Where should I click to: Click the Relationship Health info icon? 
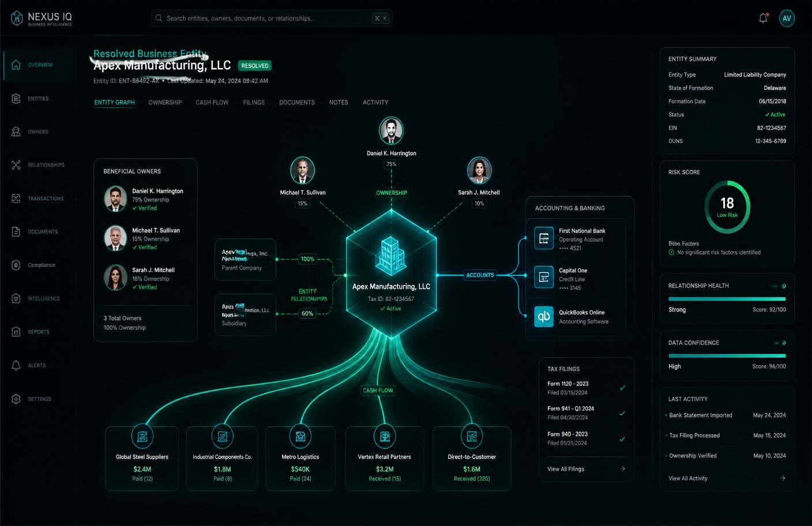coord(784,286)
